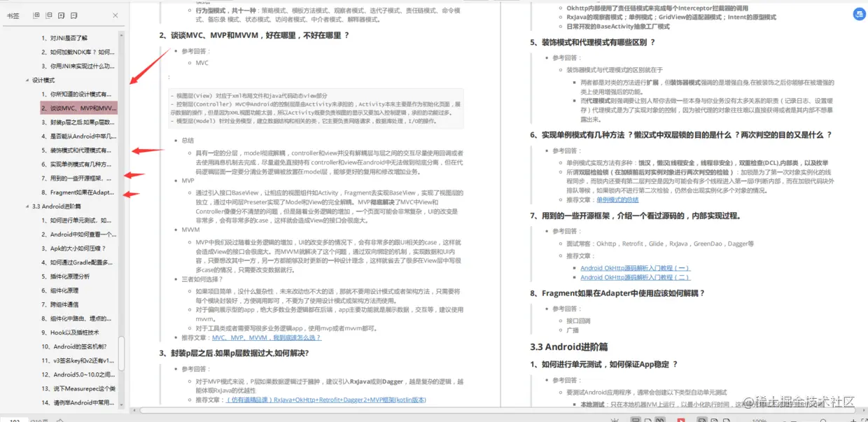Screen dimensions: 868x422
Task: Open link Android OkHttp源码解析入门教程（二）
Action: (x=636, y=277)
